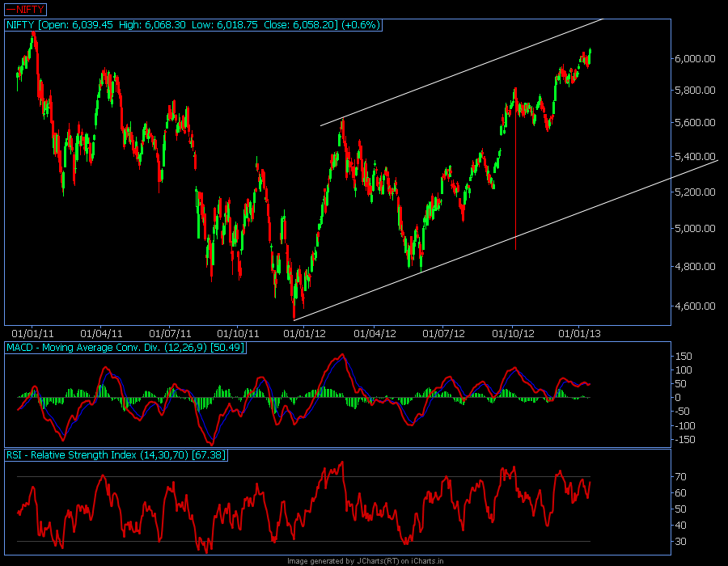Click the Image generated by JCharts footer text
The width and height of the screenshot is (728, 566).
pos(366,561)
